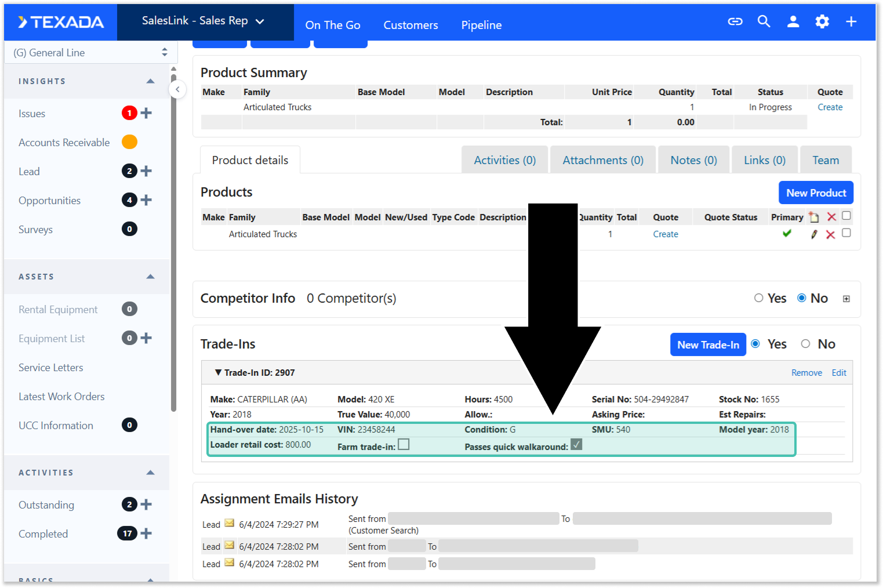Select Yes for Competitor Info
This screenshot has width=883, height=588.
(x=758, y=298)
